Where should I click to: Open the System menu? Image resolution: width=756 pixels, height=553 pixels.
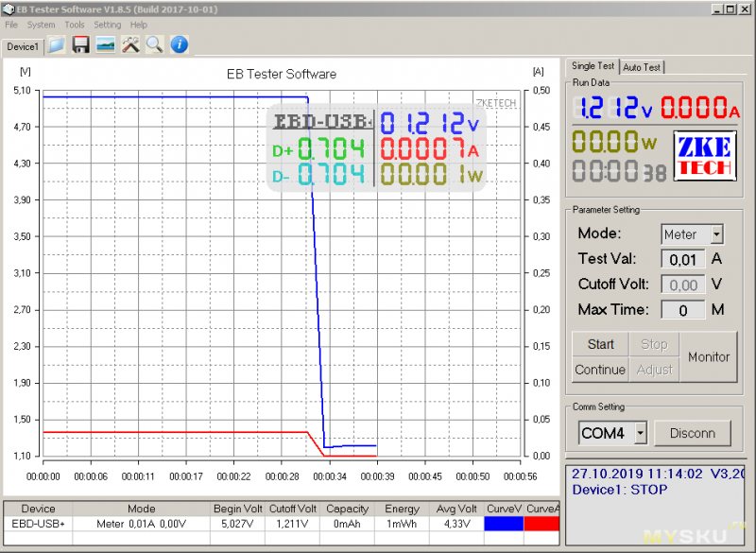pyautogui.click(x=41, y=25)
